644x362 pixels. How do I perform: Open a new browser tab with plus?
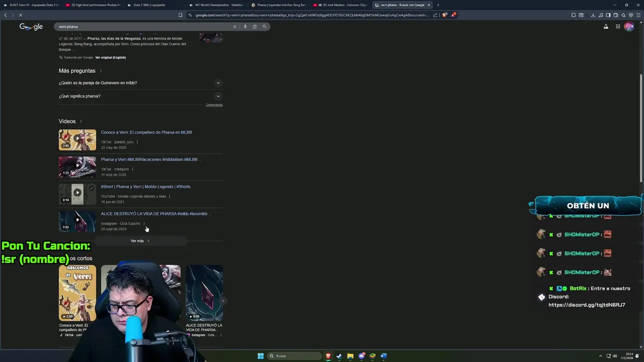tap(438, 5)
